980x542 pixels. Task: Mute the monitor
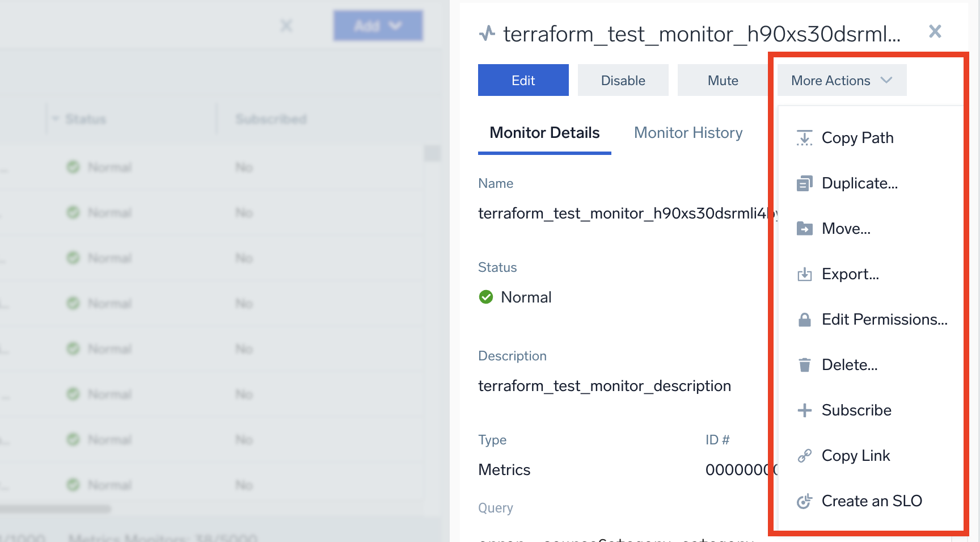coord(723,80)
